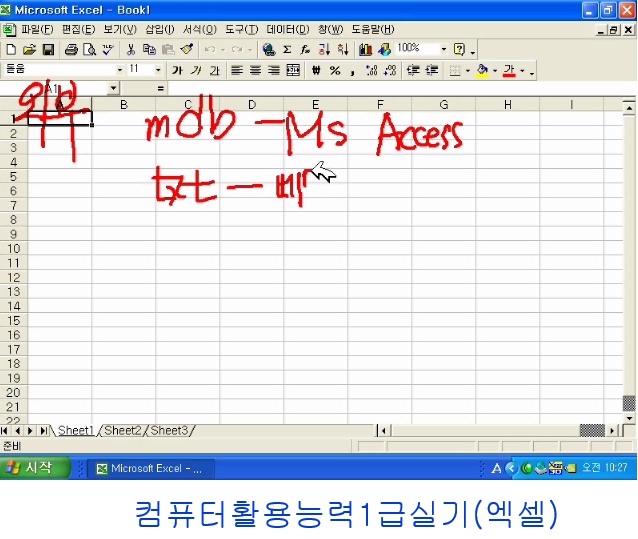Increase indent icon
638x539 pixels.
[x=432, y=71]
